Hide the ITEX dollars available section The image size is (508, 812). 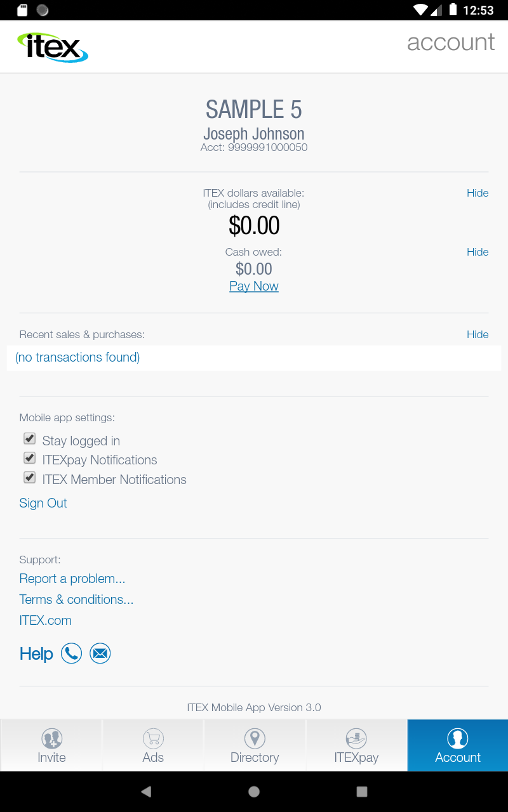coord(478,193)
